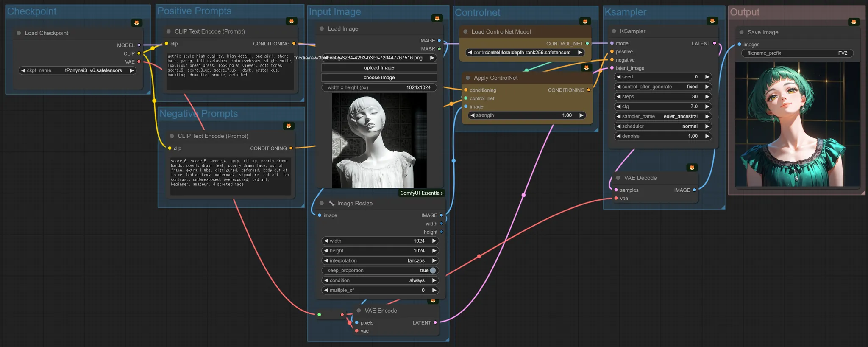Click the fox badge on Negative Prompts node
Viewport: 868px width, 347px height.
289,126
